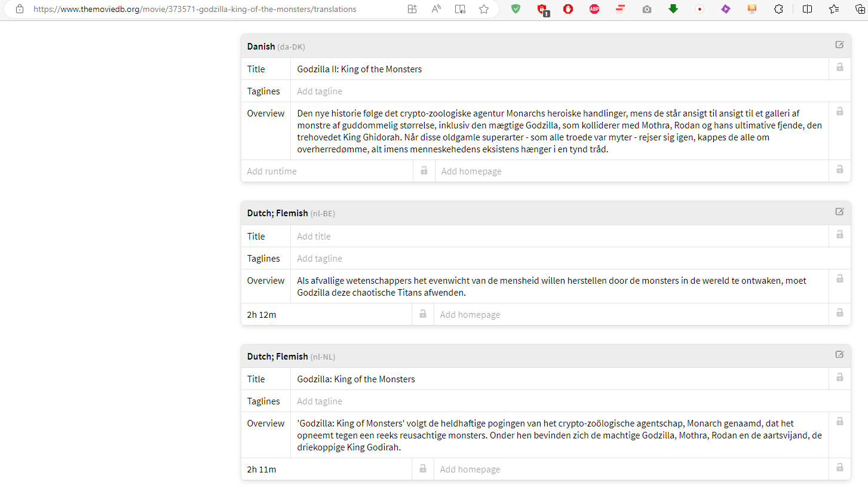Open the camera screenshot extension
The height and width of the screenshot is (491, 868).
[647, 9]
